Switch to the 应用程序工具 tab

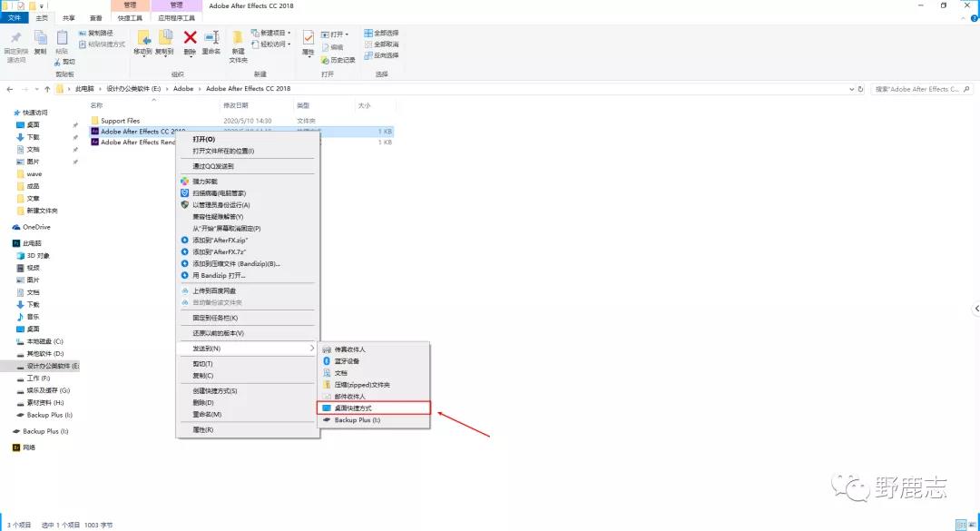(x=176, y=18)
